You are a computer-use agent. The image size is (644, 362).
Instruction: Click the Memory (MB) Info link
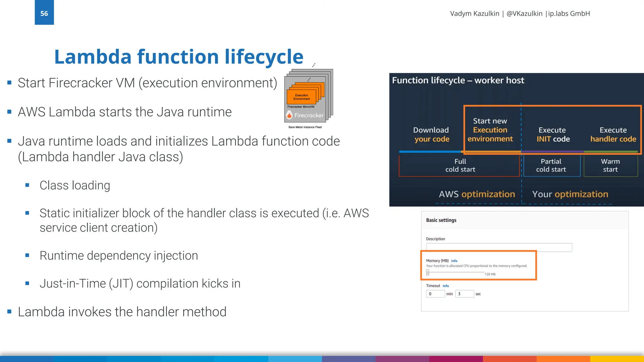pyautogui.click(x=454, y=261)
